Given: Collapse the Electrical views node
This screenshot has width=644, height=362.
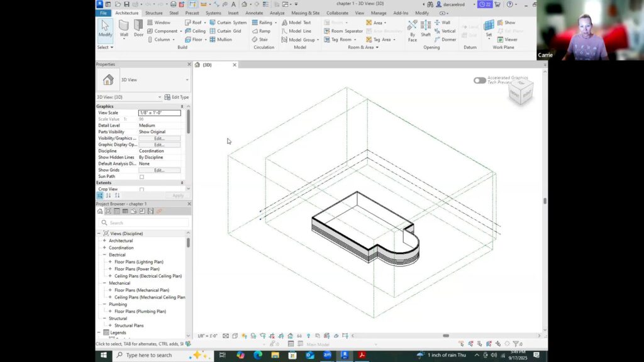Looking at the screenshot, I should point(104,255).
